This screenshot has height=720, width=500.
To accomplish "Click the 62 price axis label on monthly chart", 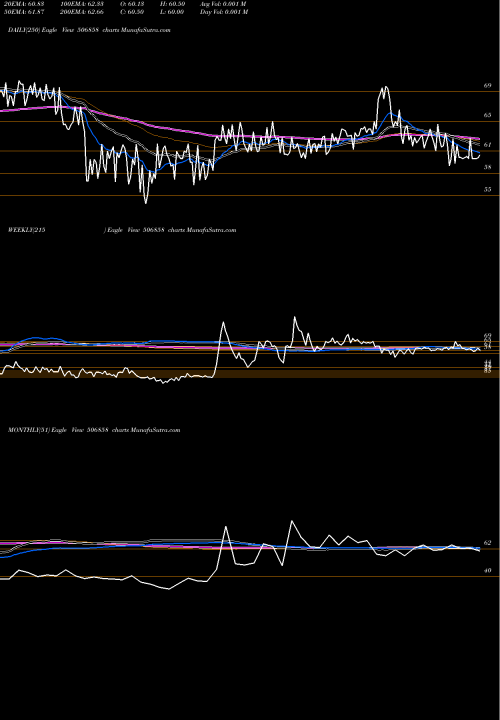I will coord(488,543).
